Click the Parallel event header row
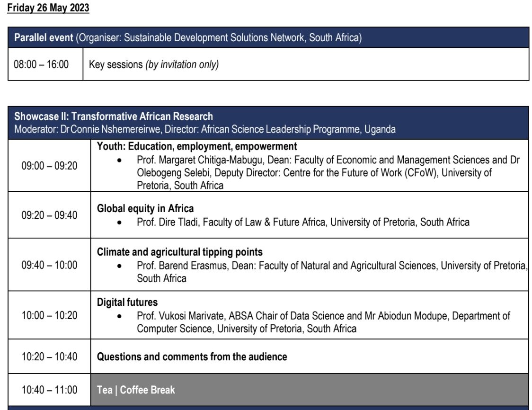 click(x=188, y=38)
